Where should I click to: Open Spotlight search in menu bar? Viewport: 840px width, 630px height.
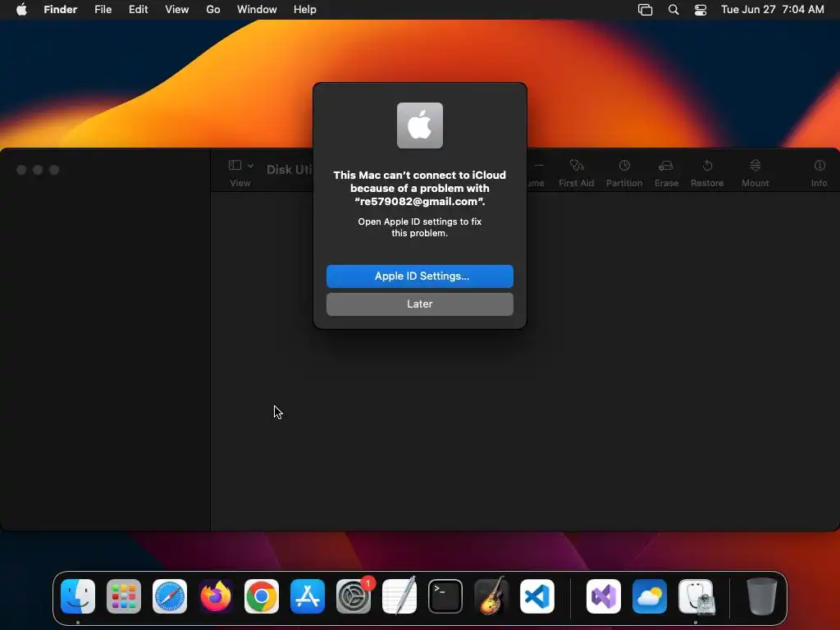(x=673, y=10)
